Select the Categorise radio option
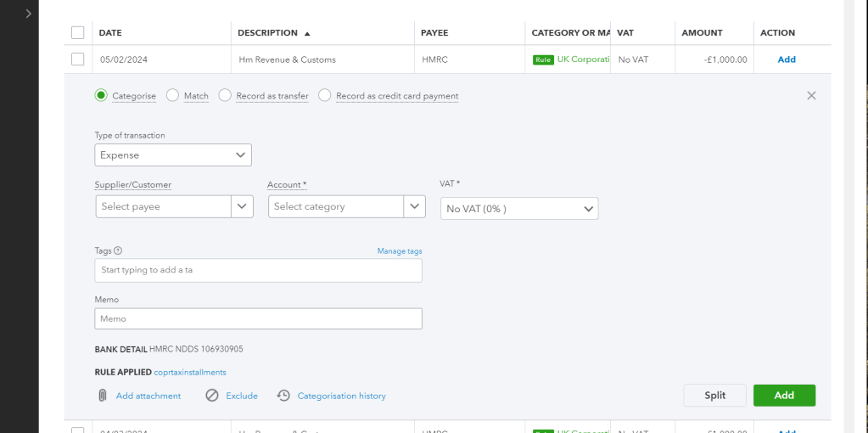868x433 pixels. [x=101, y=95]
